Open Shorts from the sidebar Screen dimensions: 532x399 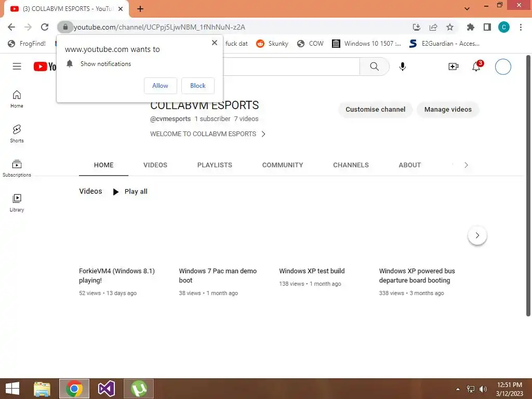coord(17,134)
